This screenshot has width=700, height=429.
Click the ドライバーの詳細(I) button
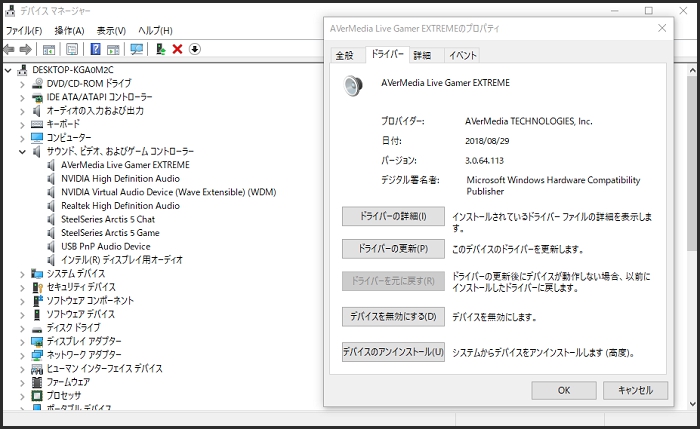[x=393, y=217]
